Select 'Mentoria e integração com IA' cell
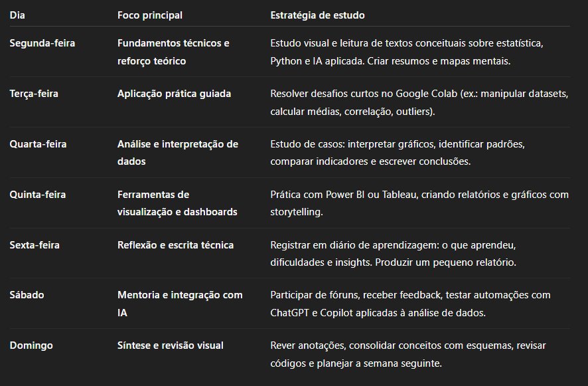The width and height of the screenshot is (588, 386). (179, 304)
